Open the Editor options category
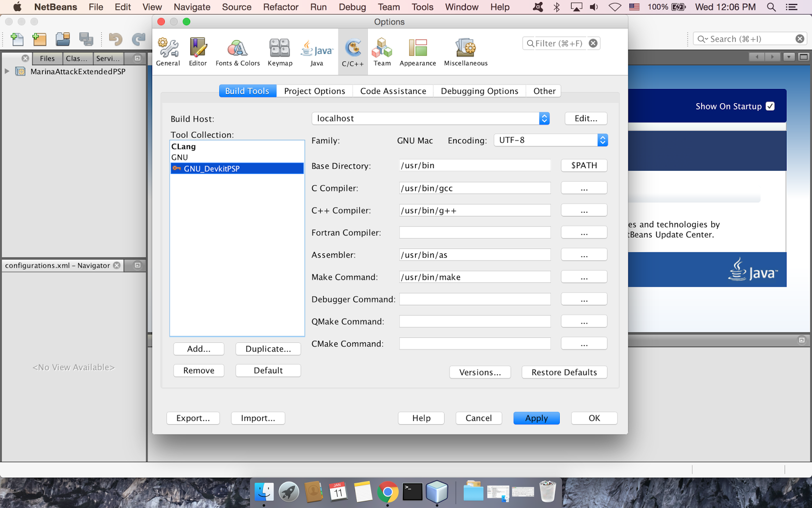The height and width of the screenshot is (508, 812). 198,52
